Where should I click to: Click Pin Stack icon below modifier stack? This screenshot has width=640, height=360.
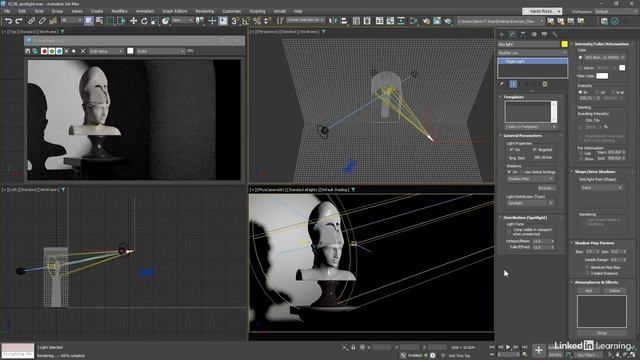tap(502, 84)
